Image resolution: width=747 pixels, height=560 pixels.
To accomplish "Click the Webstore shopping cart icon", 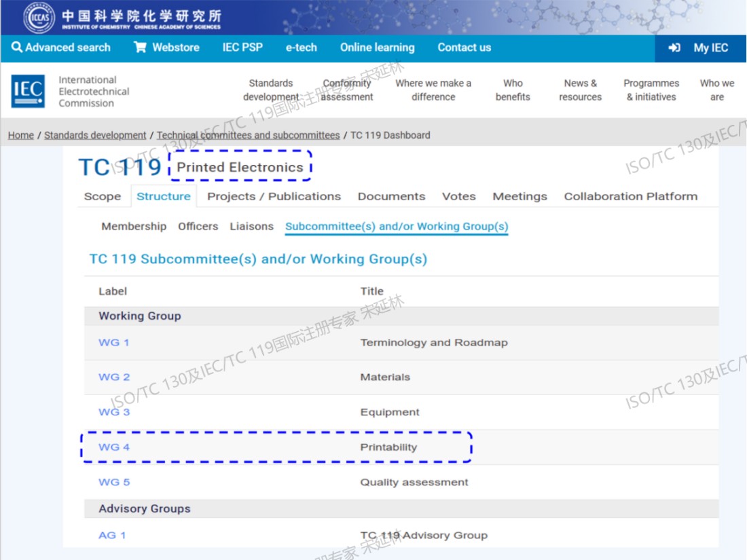I will (140, 47).
